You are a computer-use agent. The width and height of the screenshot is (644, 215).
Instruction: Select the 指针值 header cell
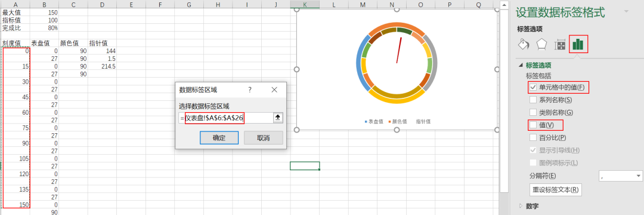click(x=103, y=43)
